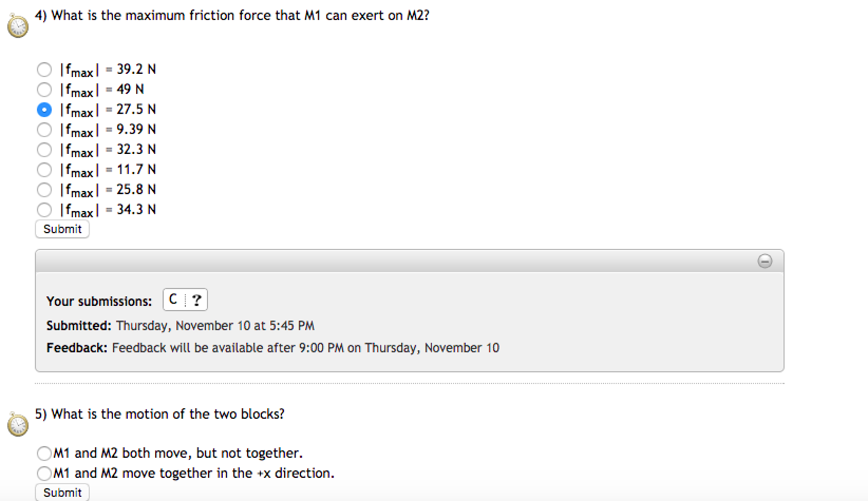Select the |fmax| = 49 N answer
The height and width of the screenshot is (501, 868).
pos(44,89)
